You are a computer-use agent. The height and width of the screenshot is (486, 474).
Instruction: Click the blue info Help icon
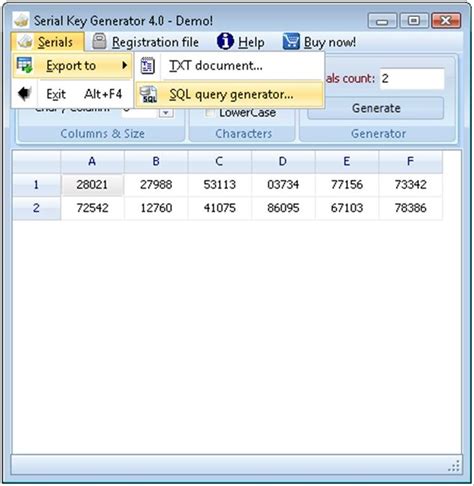pos(225,41)
